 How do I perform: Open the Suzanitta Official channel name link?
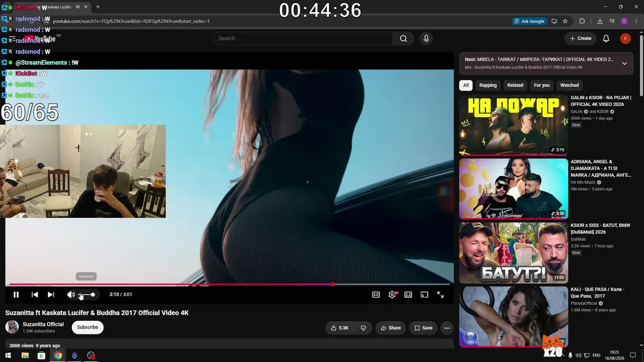pyautogui.click(x=43, y=324)
